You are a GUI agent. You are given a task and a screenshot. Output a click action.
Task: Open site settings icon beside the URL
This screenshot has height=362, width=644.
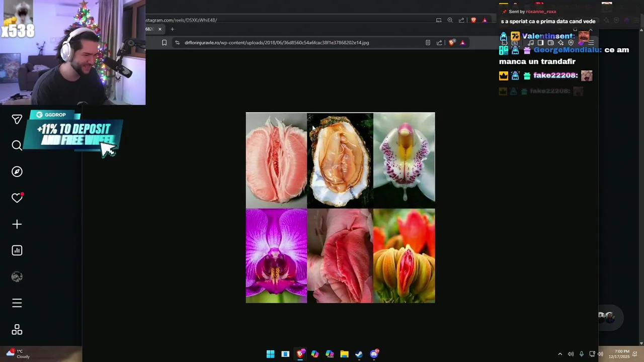[x=177, y=43]
